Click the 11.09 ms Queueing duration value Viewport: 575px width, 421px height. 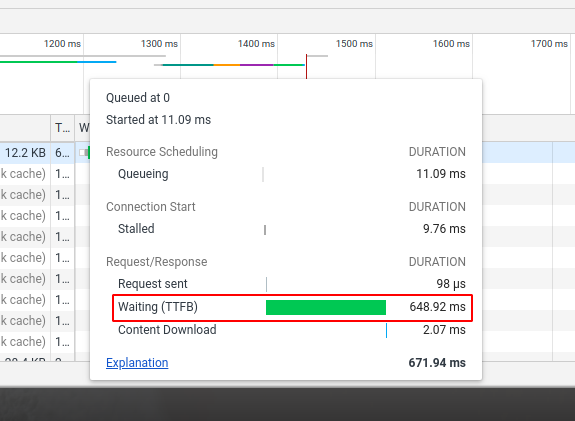441,174
